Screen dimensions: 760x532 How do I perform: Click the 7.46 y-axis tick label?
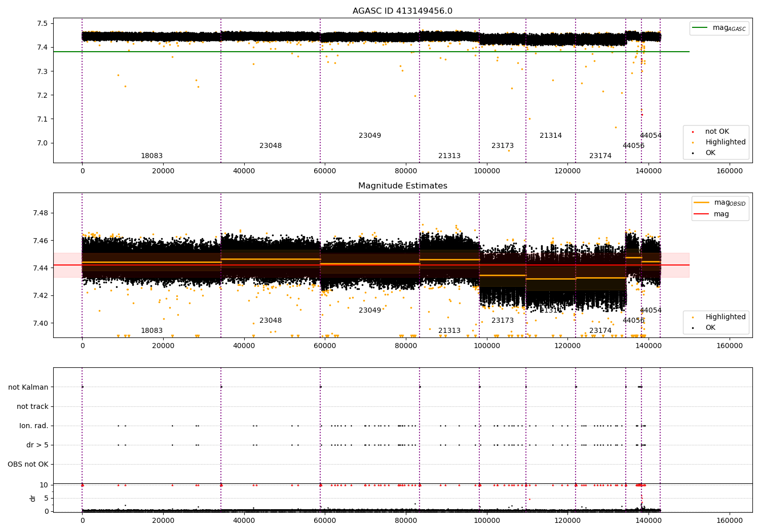[x=41, y=241]
